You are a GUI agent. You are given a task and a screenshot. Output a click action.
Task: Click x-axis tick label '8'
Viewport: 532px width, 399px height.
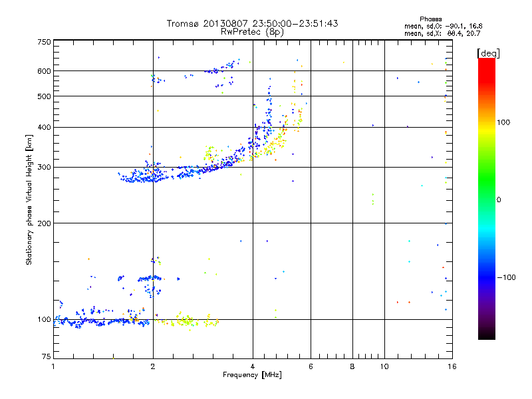(x=352, y=366)
